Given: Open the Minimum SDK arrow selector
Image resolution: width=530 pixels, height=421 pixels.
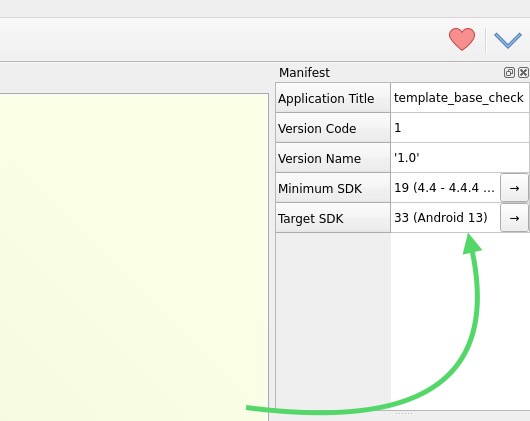Looking at the screenshot, I should click(x=514, y=188).
